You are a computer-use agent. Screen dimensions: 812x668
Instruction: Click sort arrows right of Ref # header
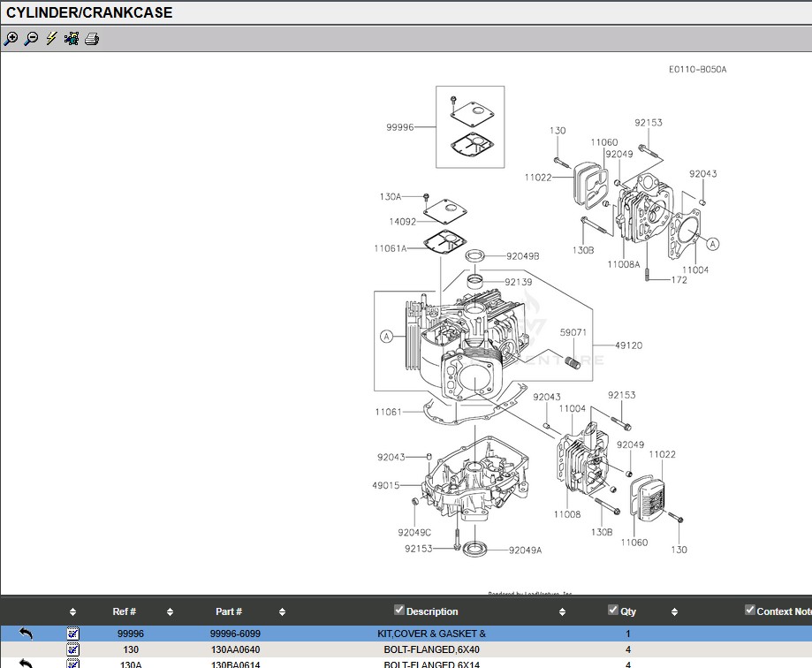tap(170, 611)
